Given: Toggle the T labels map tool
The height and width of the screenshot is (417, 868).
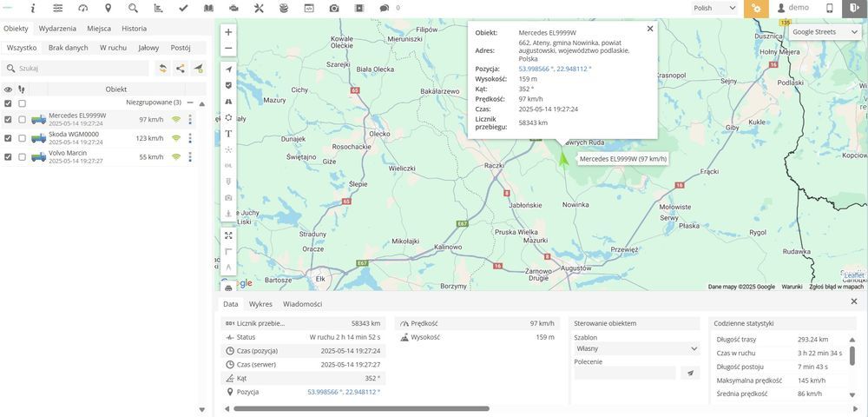Looking at the screenshot, I should click(x=228, y=134).
